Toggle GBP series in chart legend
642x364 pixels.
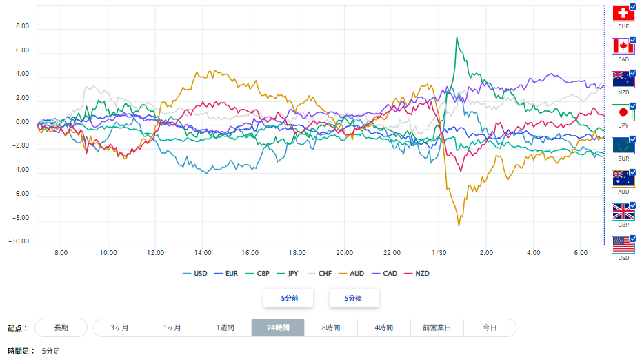click(257, 274)
